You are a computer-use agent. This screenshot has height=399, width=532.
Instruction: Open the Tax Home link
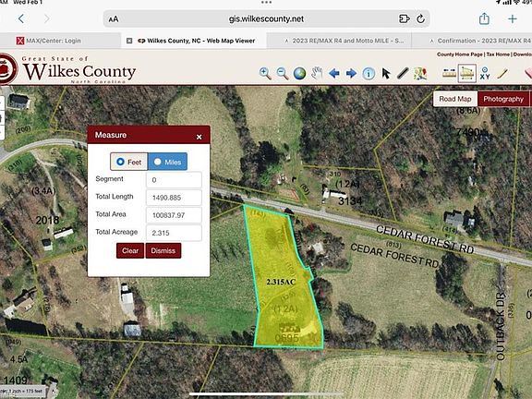pyautogui.click(x=498, y=54)
